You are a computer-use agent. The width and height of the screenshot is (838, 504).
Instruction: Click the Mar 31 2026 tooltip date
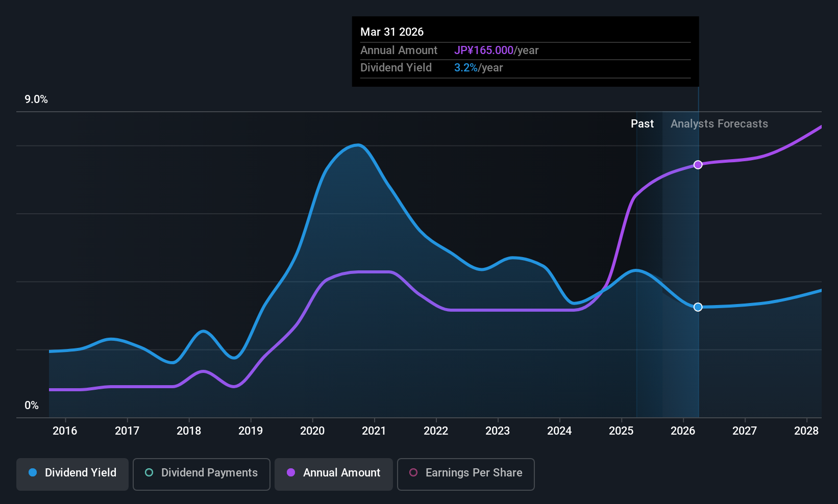tap(392, 32)
